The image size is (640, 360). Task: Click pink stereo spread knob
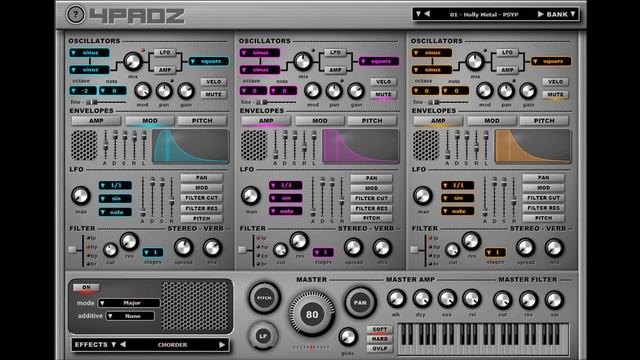353,247
